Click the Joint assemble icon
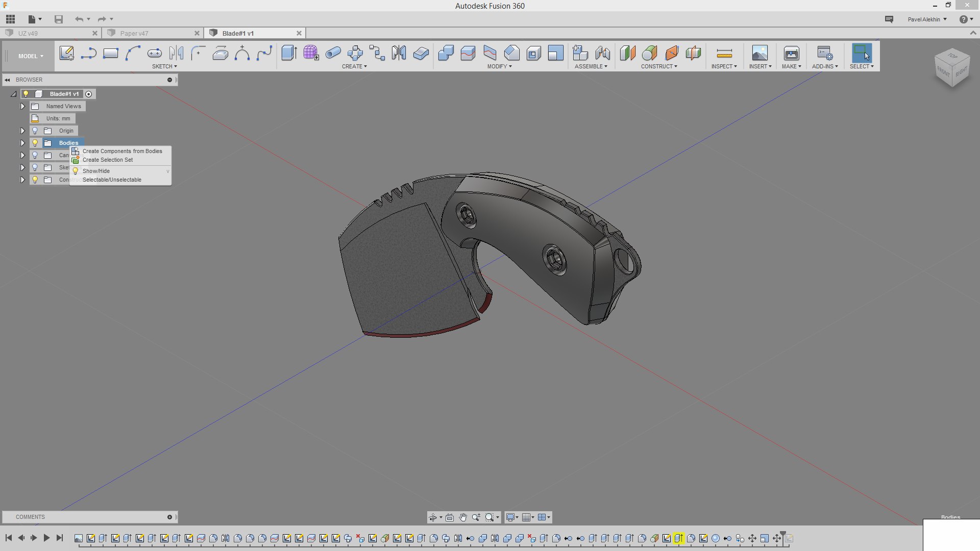 [x=602, y=53]
